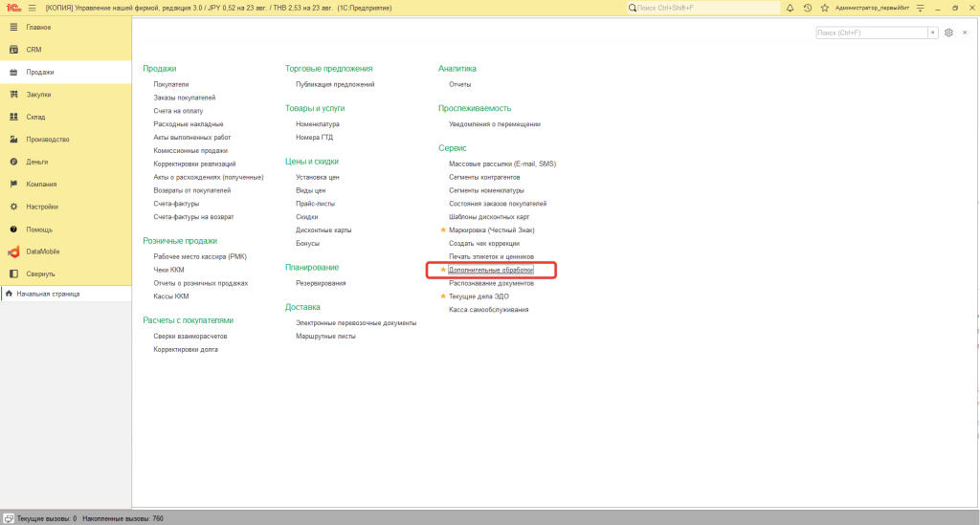The height and width of the screenshot is (525, 980).
Task: Switch to the Компания section
Action: 66,185
